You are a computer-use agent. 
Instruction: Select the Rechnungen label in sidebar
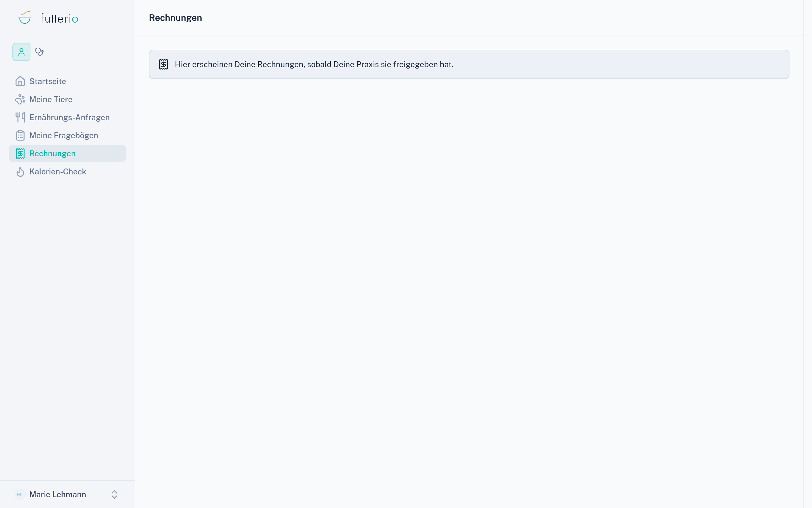pos(52,154)
